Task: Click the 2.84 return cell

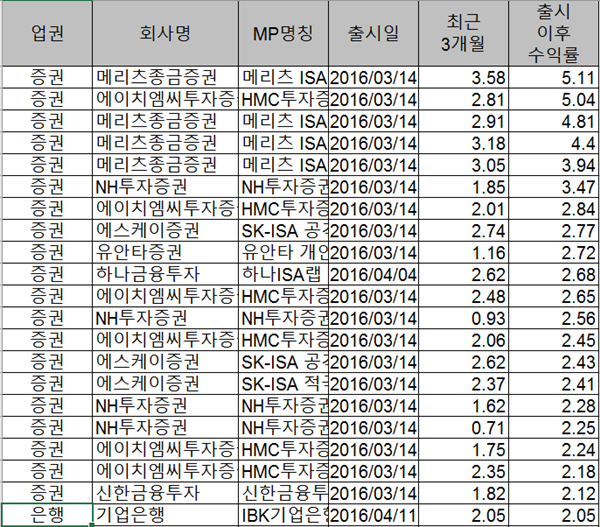Action: tap(554, 209)
